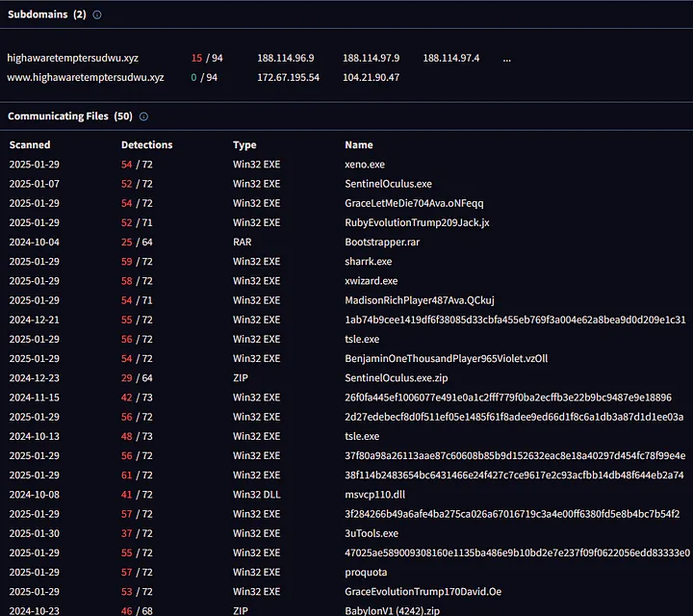This screenshot has width=693, height=616.
Task: Click RAR type for Bootstrapper.rar
Action: click(x=242, y=243)
